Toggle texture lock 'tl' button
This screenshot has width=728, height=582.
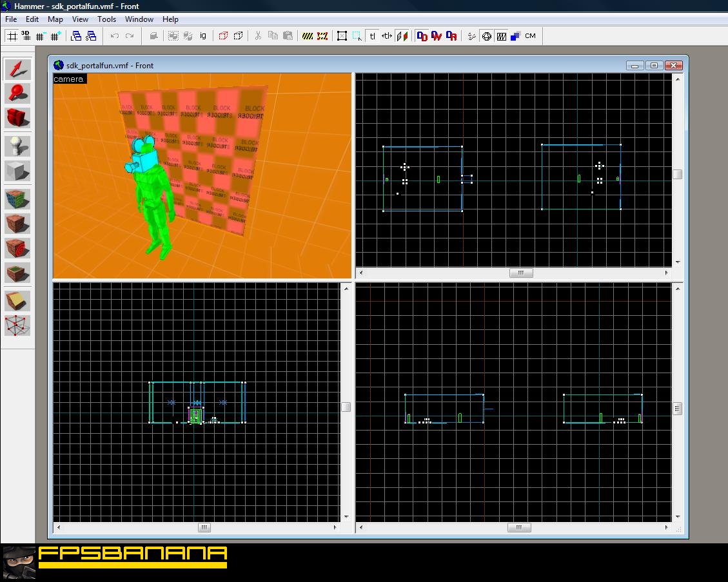(x=372, y=35)
